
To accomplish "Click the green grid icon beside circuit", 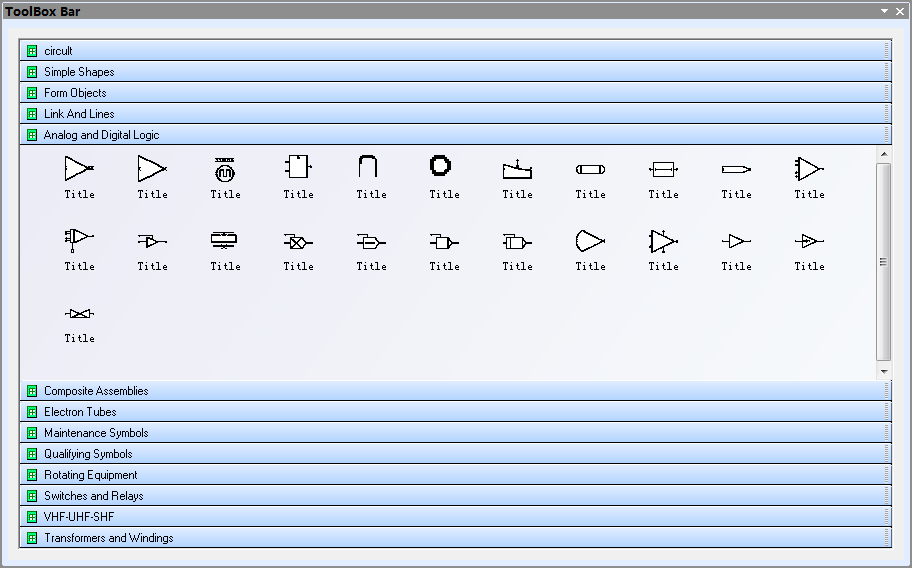I will pyautogui.click(x=32, y=51).
